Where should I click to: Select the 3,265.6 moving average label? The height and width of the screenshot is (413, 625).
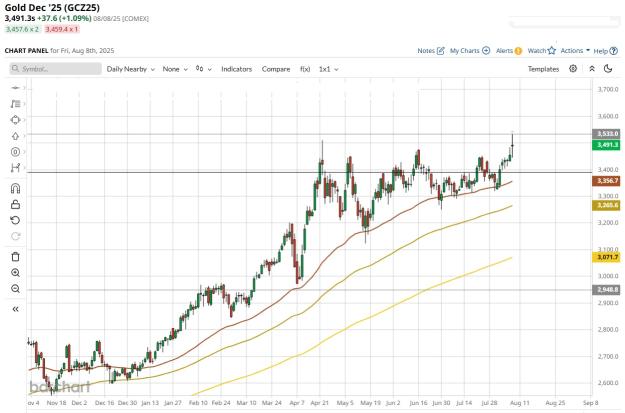[606, 205]
